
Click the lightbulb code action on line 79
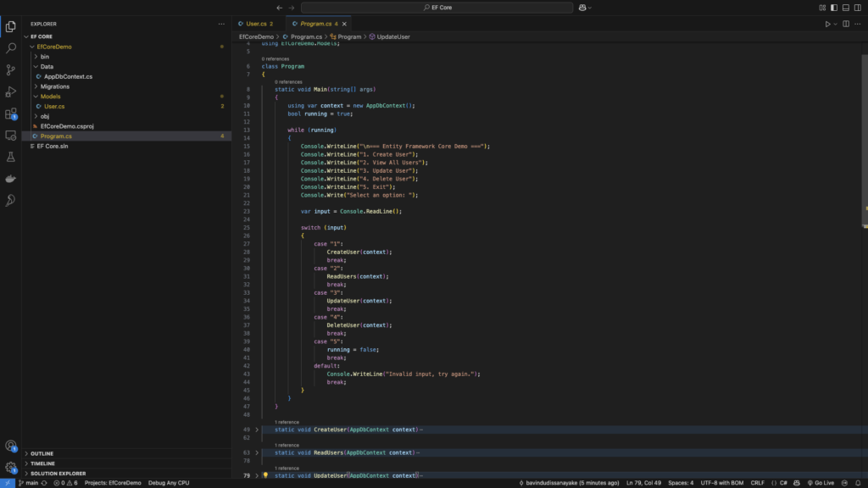point(265,475)
